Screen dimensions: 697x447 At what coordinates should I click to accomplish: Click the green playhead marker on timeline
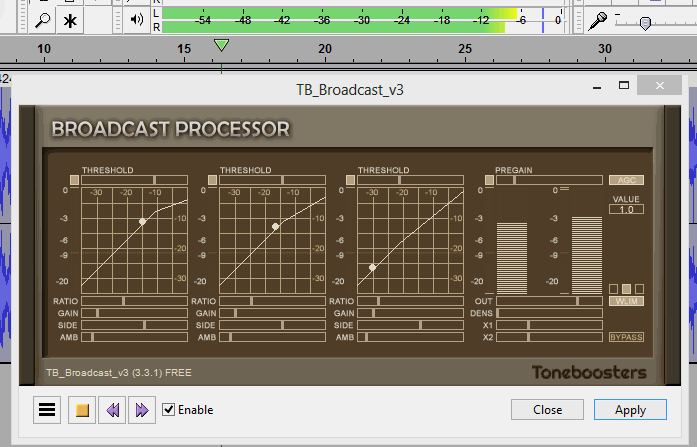pyautogui.click(x=221, y=45)
